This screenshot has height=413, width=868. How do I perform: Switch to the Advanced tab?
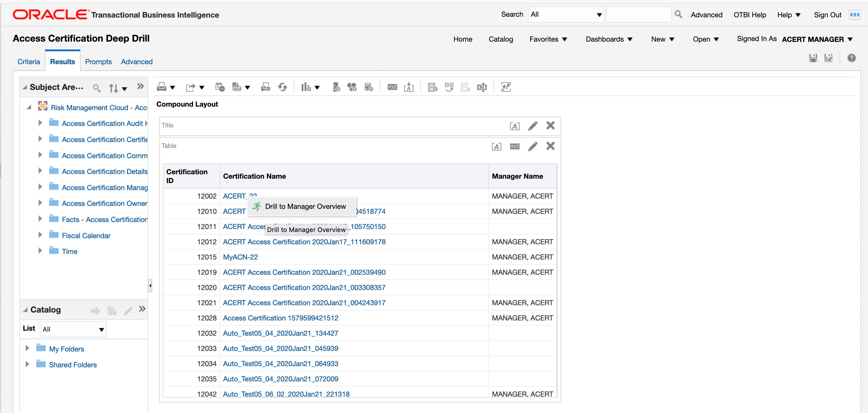pos(137,62)
